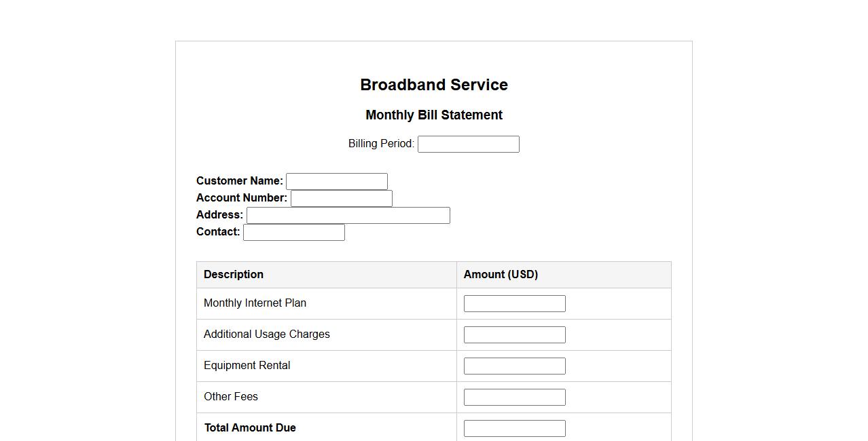Select the Total Amount Due input field
Screen dimensions: 868x441
(x=514, y=428)
